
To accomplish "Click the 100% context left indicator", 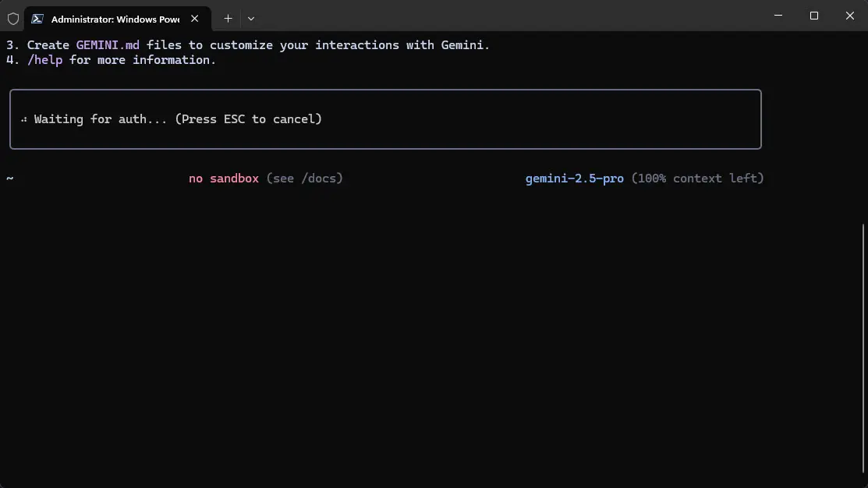I will click(697, 179).
